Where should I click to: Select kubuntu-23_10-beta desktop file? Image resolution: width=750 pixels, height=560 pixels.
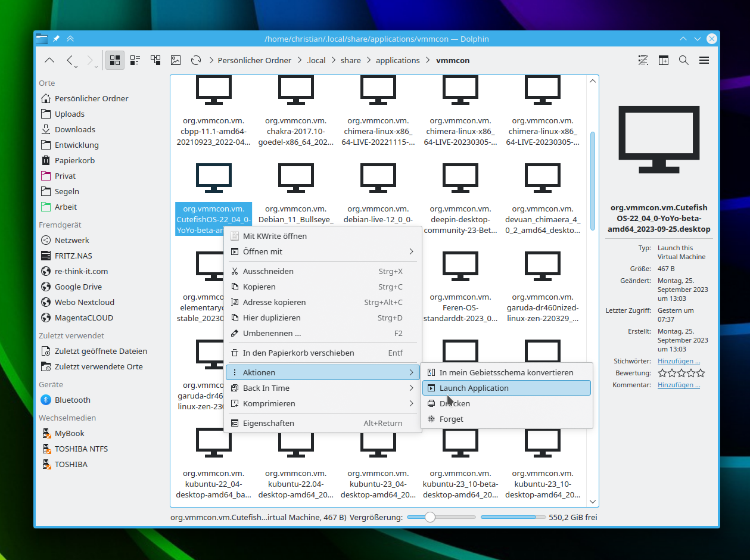click(x=460, y=463)
